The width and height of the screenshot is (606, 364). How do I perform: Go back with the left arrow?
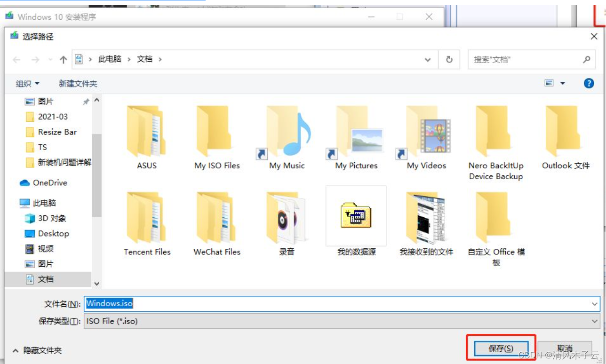point(17,60)
